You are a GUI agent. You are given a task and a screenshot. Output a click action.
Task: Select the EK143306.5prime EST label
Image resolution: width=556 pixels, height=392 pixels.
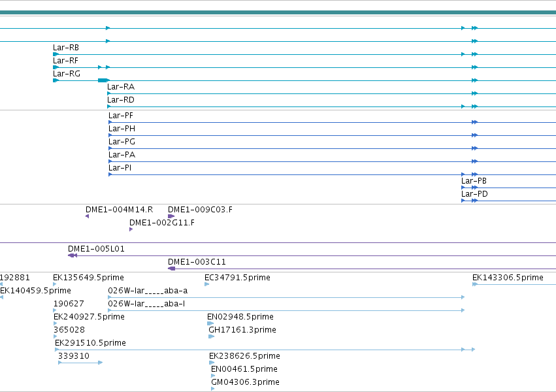pos(508,278)
